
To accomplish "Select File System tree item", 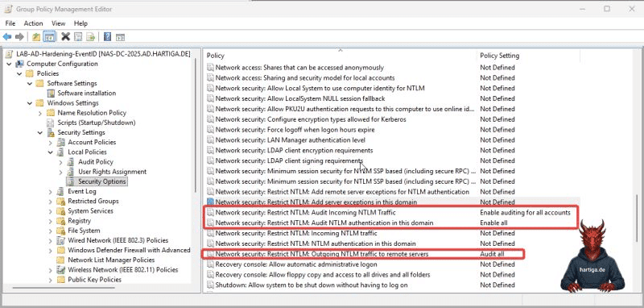I will point(84,231).
